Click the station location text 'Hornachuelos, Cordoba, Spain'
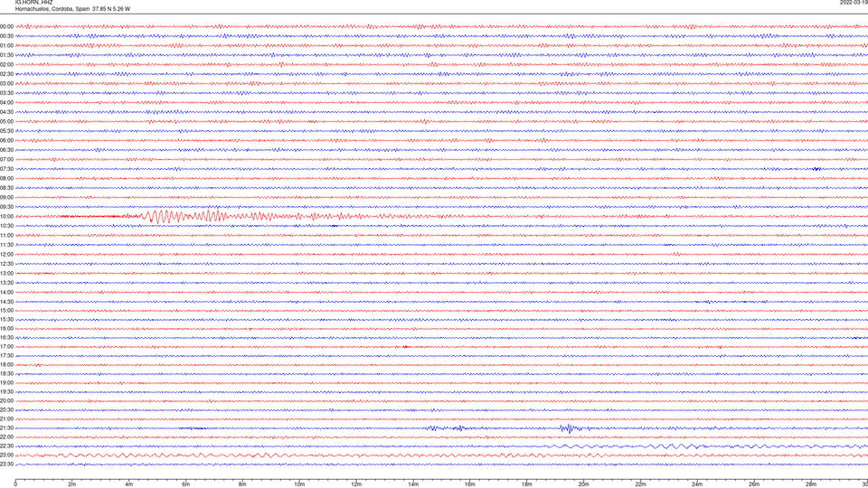Image resolution: width=868 pixels, height=488 pixels. point(52,9)
